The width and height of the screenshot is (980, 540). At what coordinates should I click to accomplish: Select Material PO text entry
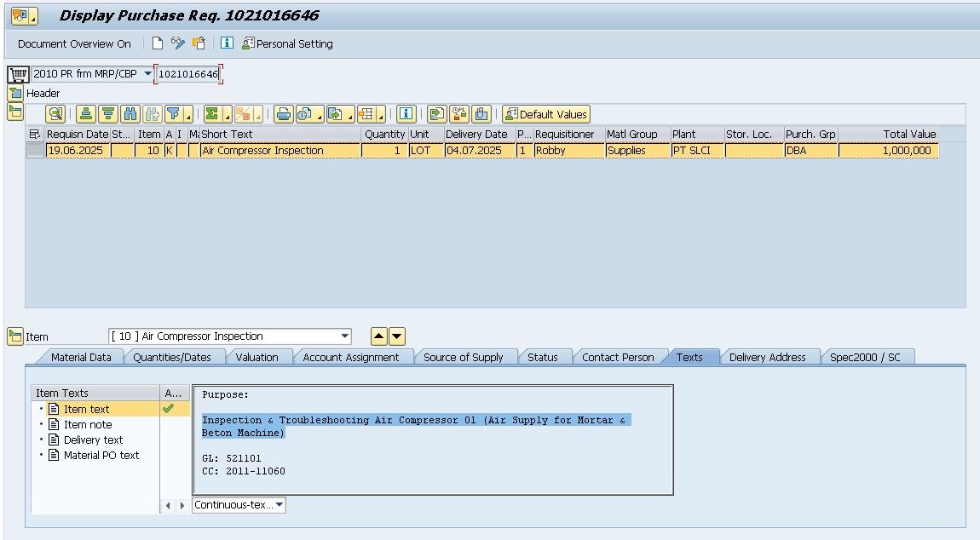pos(101,455)
